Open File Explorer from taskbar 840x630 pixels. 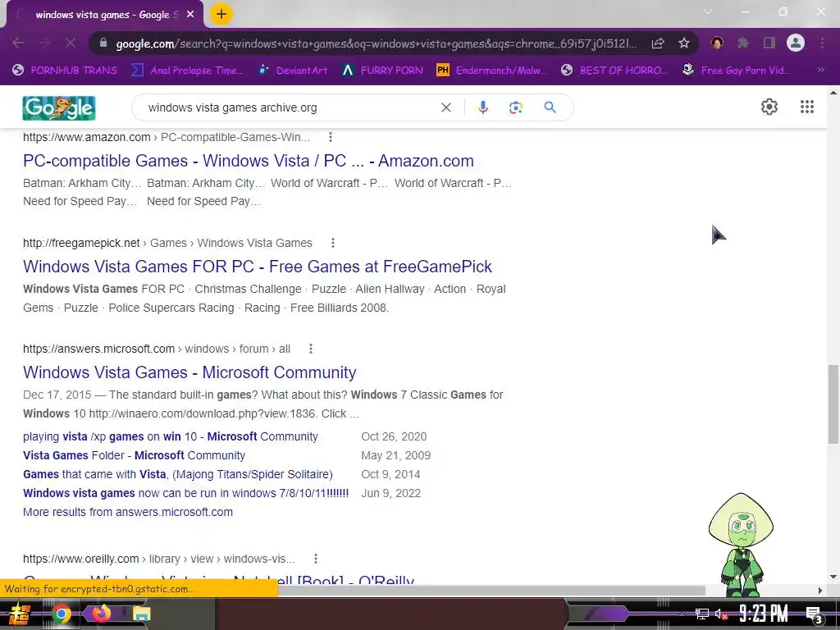click(x=141, y=614)
